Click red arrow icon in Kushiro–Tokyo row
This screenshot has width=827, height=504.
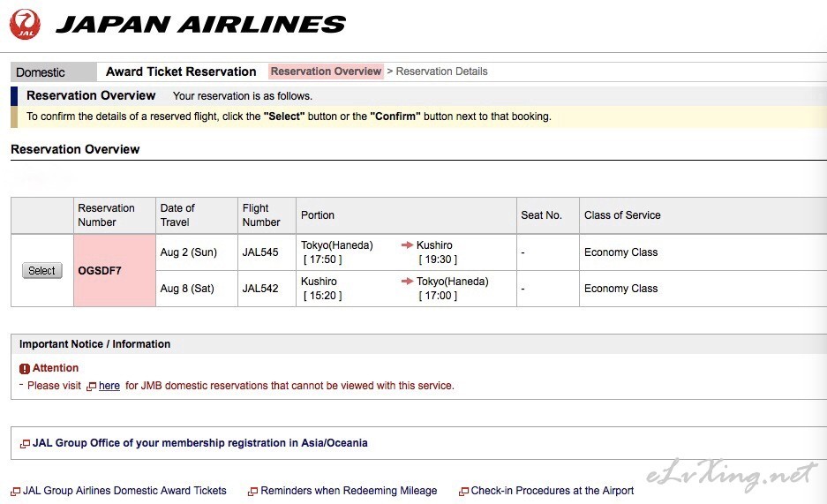coord(407,281)
